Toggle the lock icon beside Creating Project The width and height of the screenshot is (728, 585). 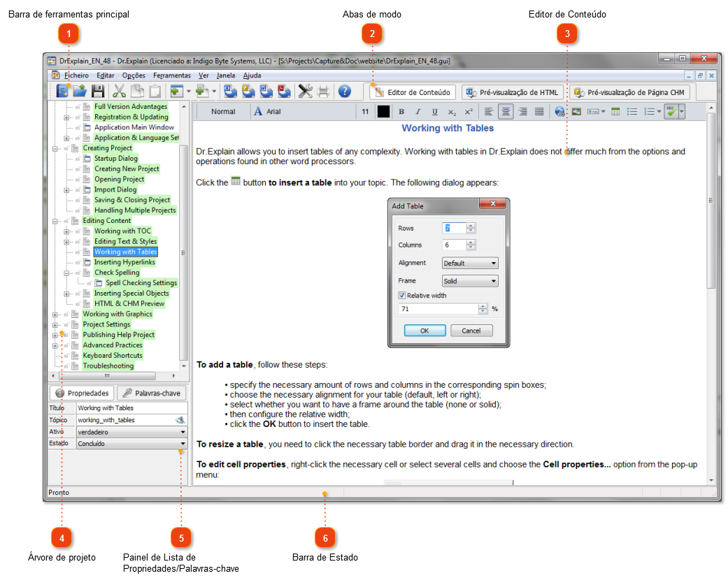tap(66, 148)
